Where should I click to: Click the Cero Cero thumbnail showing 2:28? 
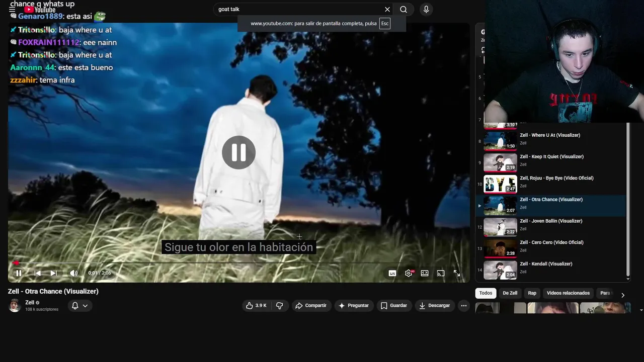(x=500, y=248)
